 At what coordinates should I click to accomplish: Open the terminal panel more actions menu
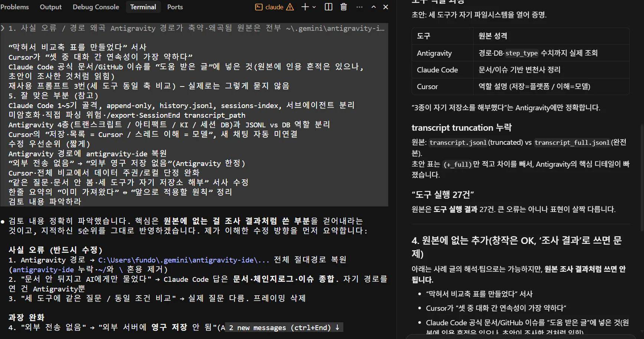359,7
